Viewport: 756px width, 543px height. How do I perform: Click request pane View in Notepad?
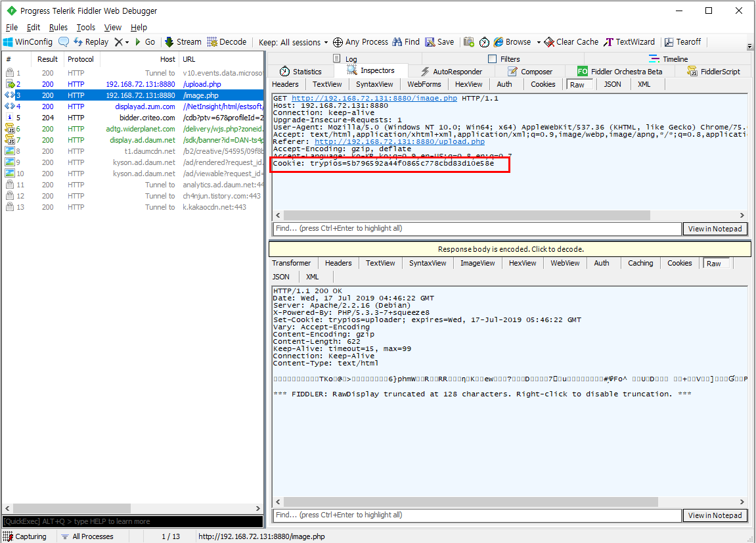pyautogui.click(x=715, y=229)
